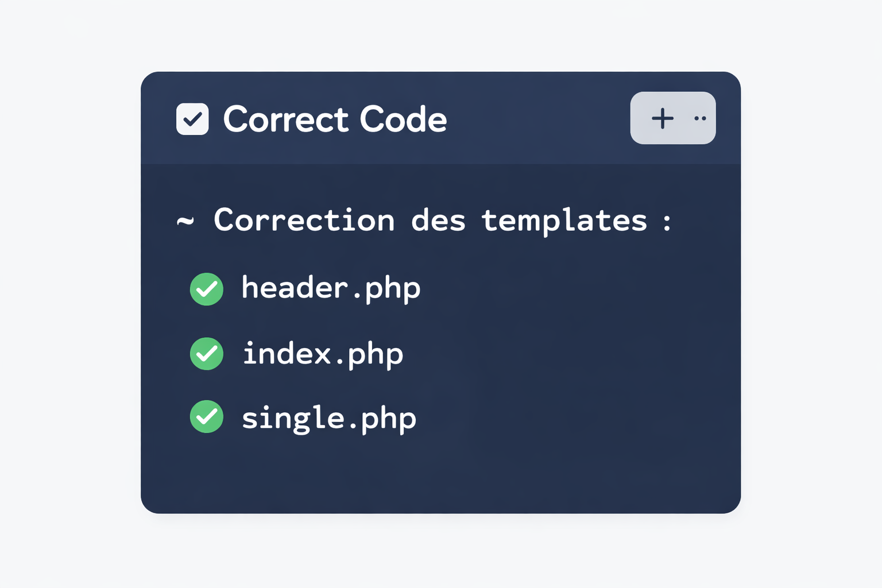Click green check icon beside single.php

pyautogui.click(x=207, y=416)
